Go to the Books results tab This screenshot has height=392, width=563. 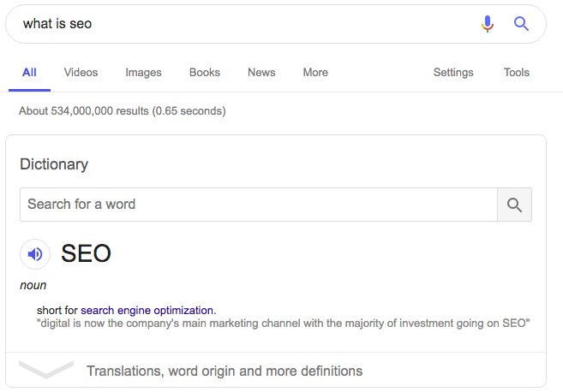point(205,73)
